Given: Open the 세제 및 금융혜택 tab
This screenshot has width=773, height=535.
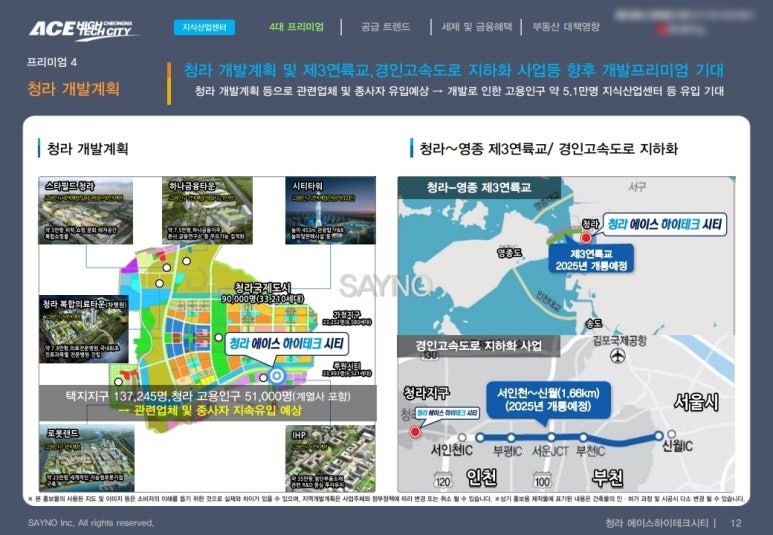Looking at the screenshot, I should point(476,27).
